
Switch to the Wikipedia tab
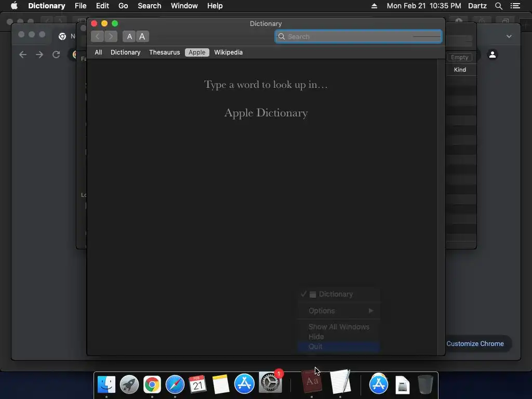click(x=229, y=52)
